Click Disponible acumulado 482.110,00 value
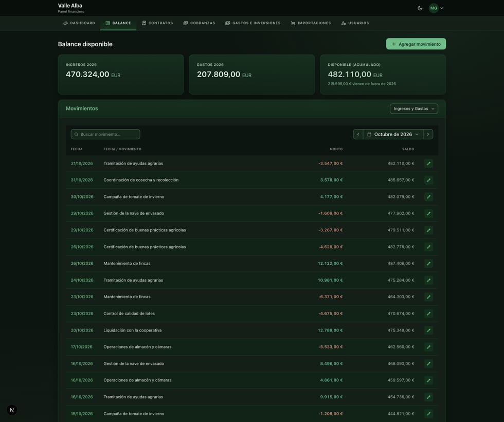Viewport: 504px width, 422px height. [x=349, y=75]
